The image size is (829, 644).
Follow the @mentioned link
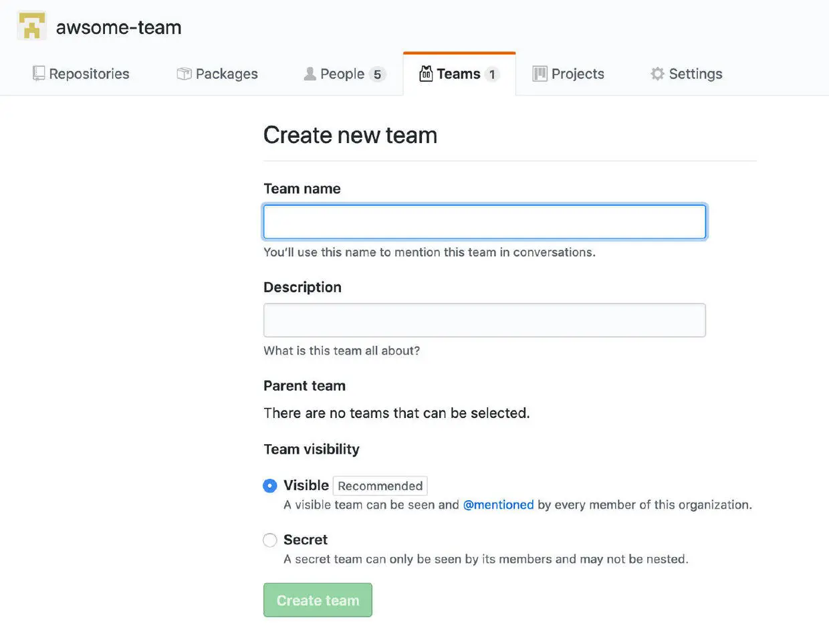(498, 505)
